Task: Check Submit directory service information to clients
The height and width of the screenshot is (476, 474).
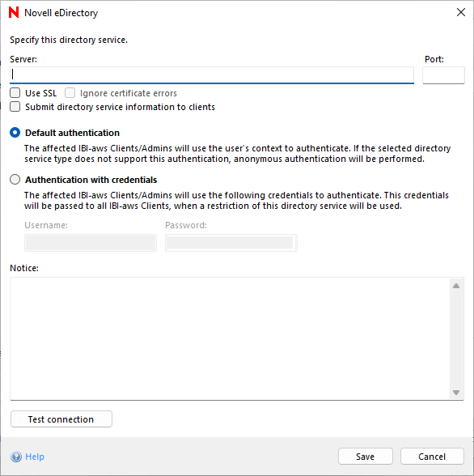Action: [x=15, y=107]
